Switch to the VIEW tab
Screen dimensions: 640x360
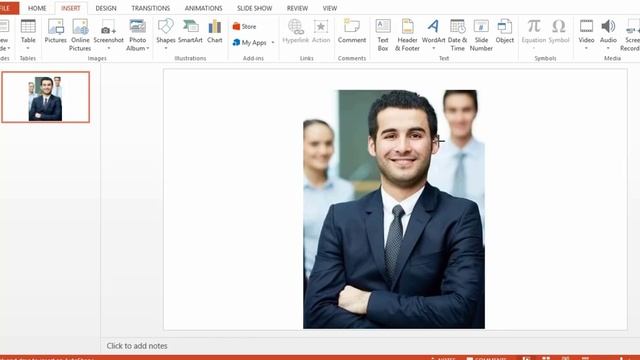coord(330,8)
